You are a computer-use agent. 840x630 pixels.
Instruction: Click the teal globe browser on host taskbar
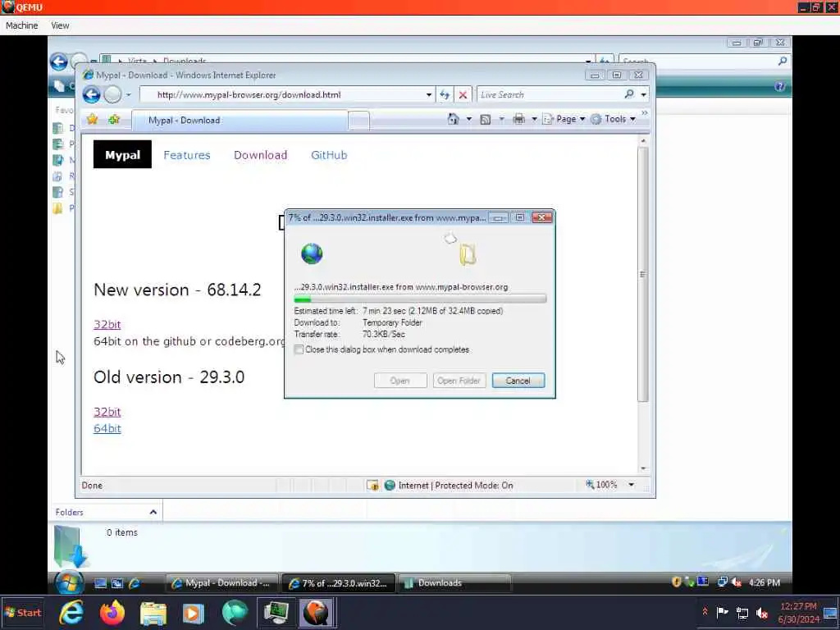pos(235,613)
